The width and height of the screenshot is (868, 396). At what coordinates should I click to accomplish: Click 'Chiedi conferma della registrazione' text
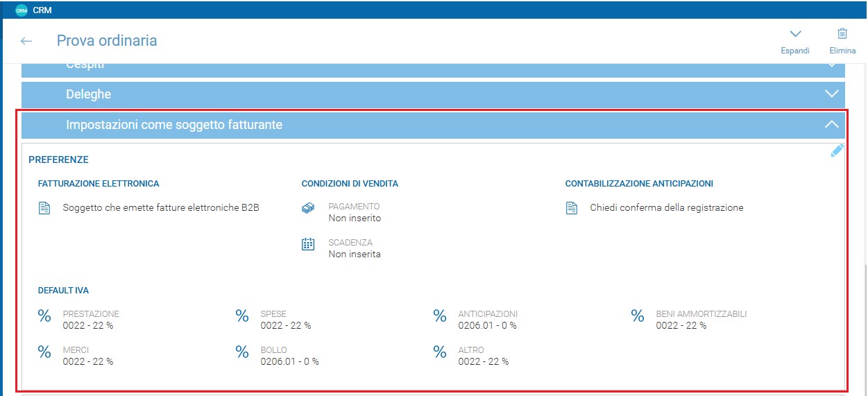click(x=667, y=207)
